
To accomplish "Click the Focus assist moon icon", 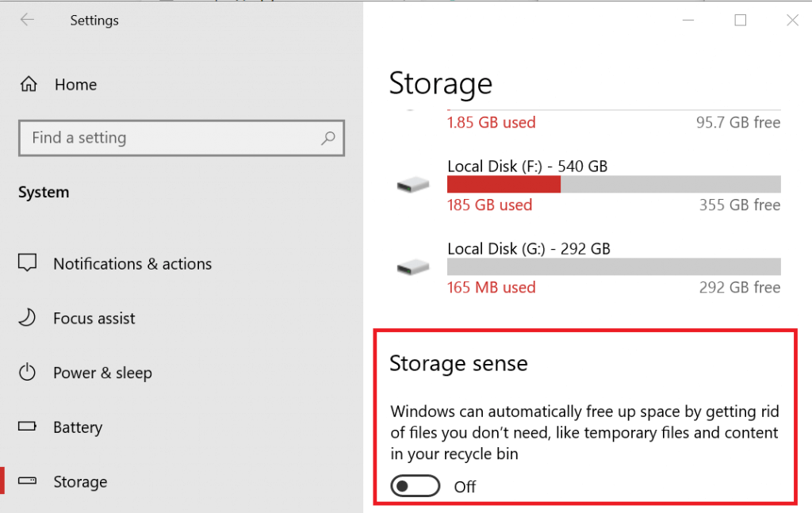I will [x=27, y=317].
